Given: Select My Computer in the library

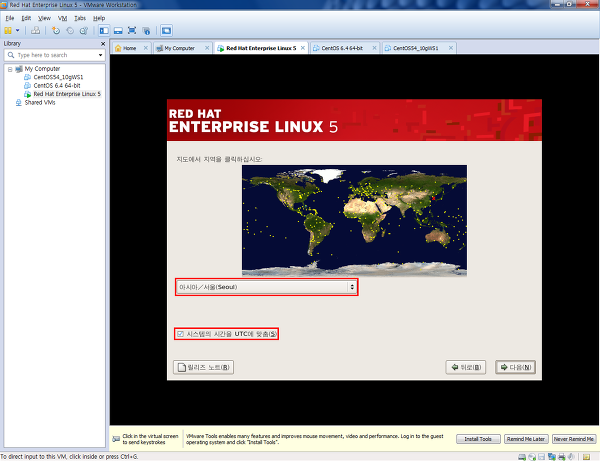Looking at the screenshot, I should tap(42, 69).
